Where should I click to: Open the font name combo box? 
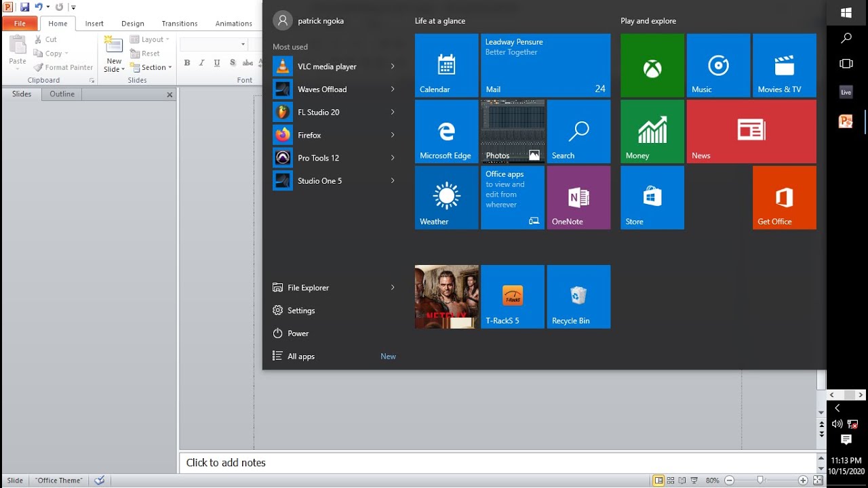click(x=213, y=44)
